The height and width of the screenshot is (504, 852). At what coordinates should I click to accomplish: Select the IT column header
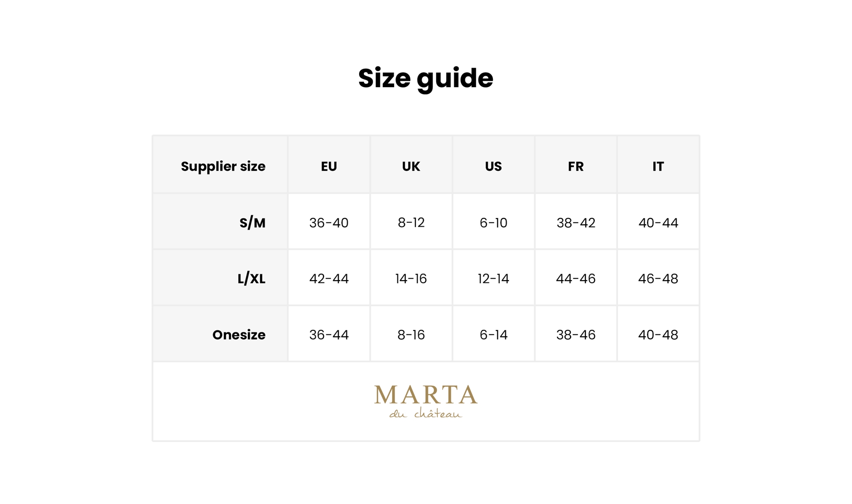pos(658,166)
